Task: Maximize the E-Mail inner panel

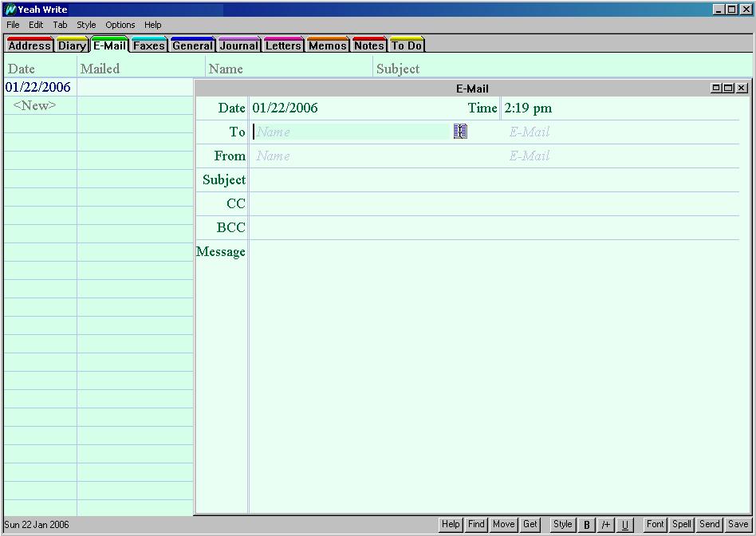Action: [x=728, y=89]
